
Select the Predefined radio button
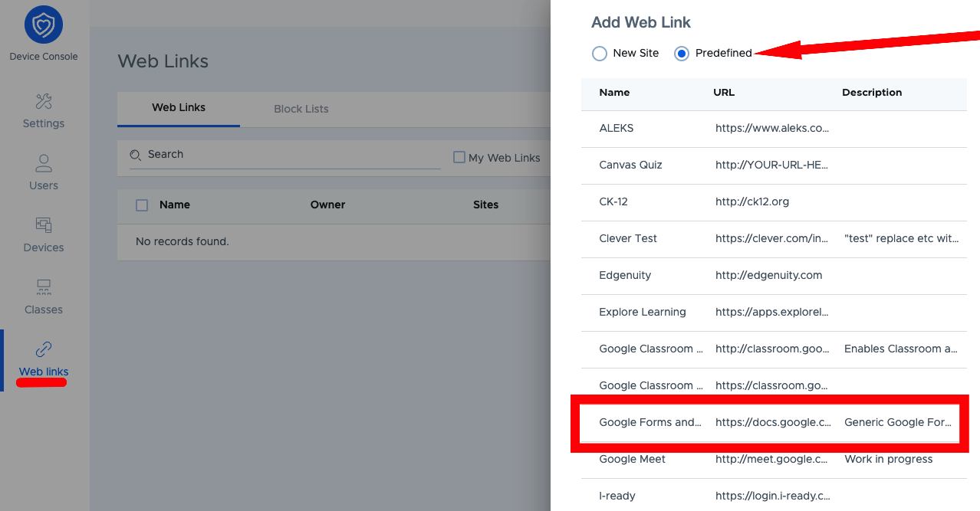click(x=682, y=54)
